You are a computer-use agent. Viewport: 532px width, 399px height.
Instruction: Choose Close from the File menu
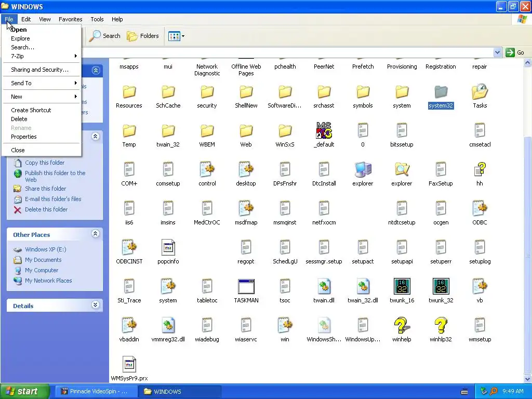(x=42, y=150)
